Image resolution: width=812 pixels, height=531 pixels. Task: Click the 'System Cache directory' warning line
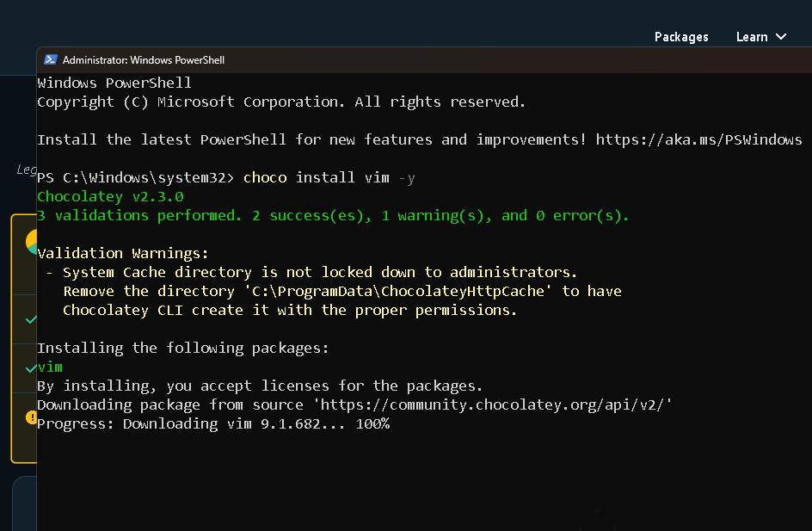311,273
